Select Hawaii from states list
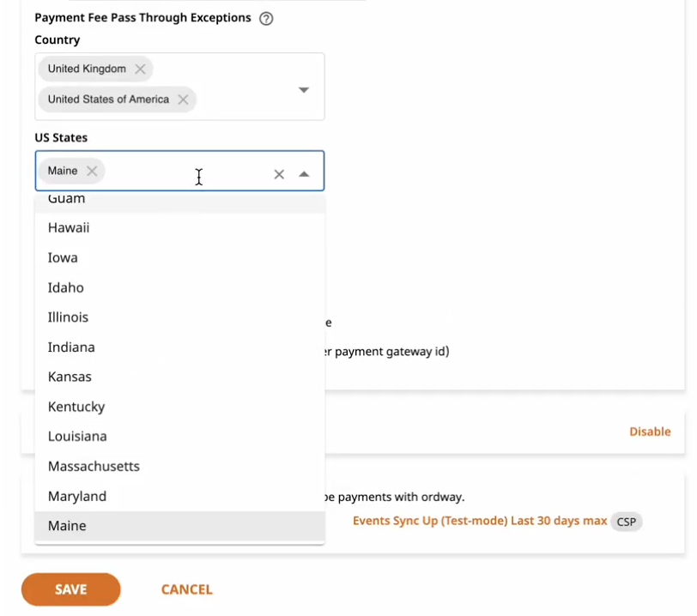The image size is (697, 616). 179,228
